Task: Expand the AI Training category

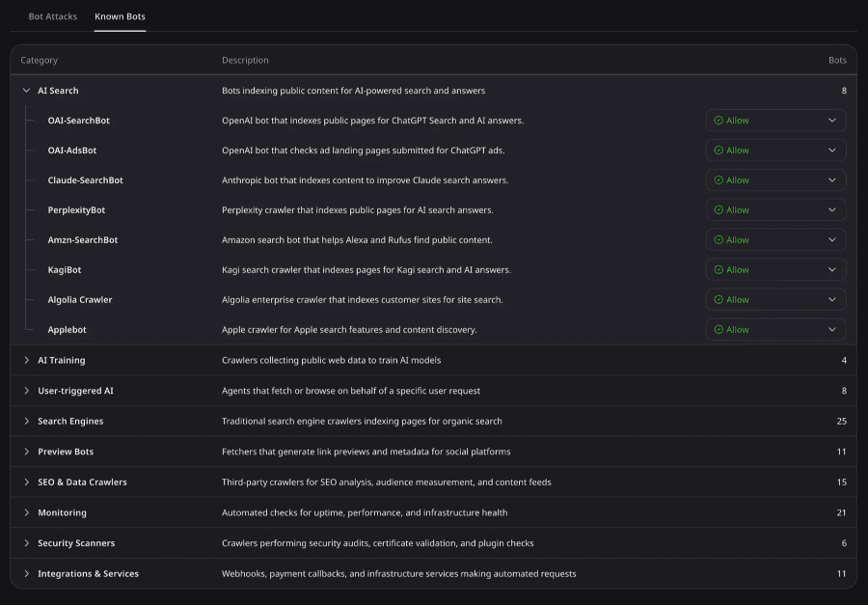Action: tap(26, 360)
